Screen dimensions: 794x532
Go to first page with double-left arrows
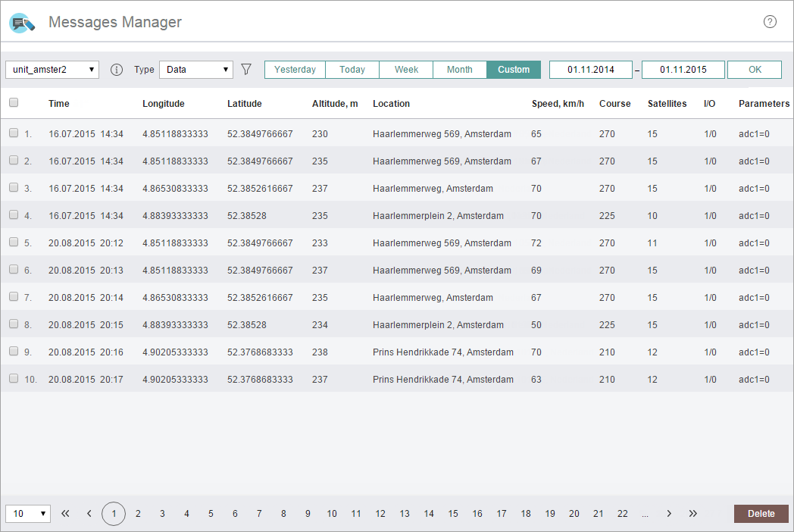coord(65,514)
